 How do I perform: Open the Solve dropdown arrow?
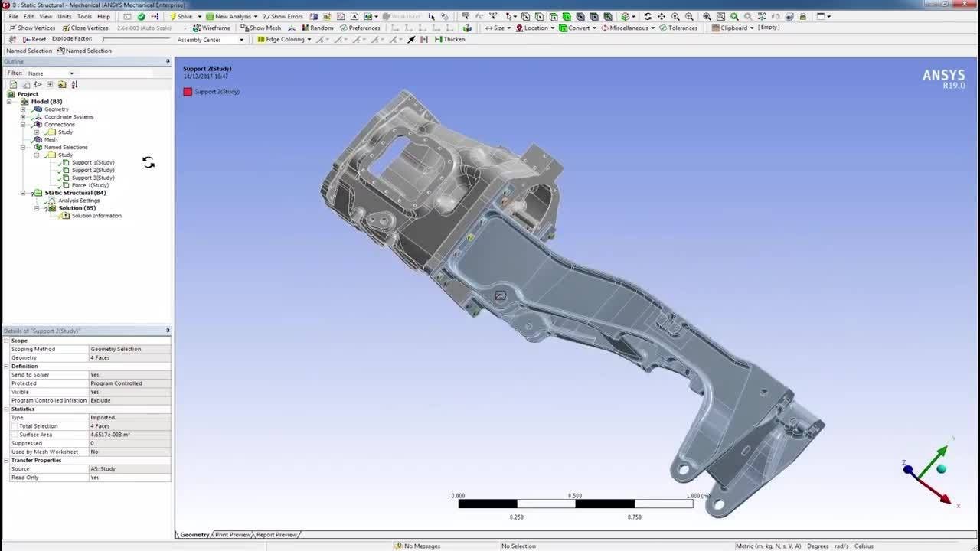coord(200,16)
